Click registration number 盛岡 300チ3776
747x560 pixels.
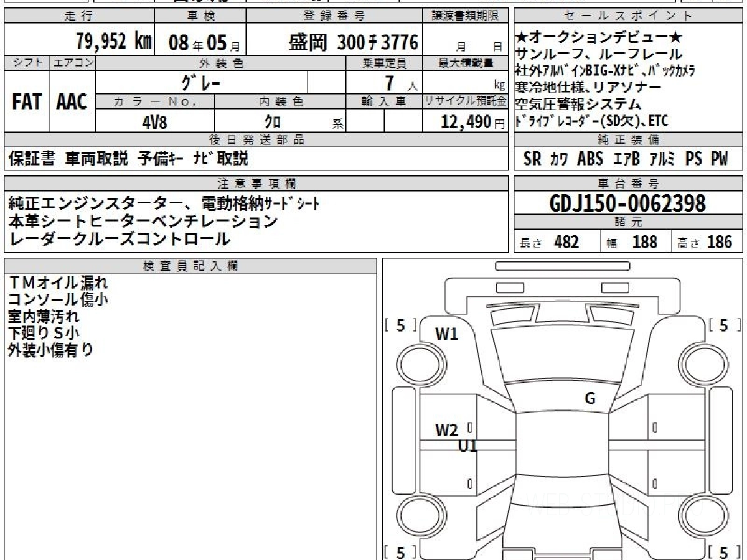click(353, 42)
